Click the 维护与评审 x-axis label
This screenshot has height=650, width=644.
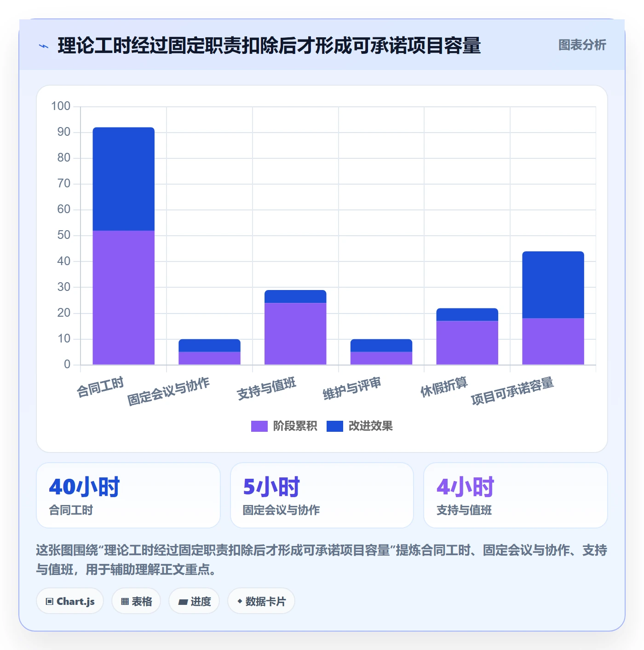pyautogui.click(x=352, y=389)
